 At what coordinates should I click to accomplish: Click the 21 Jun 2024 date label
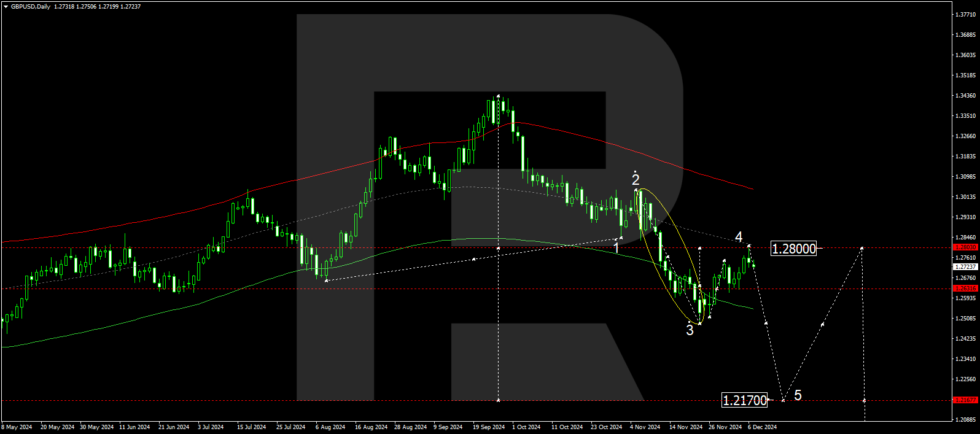pyautogui.click(x=174, y=427)
